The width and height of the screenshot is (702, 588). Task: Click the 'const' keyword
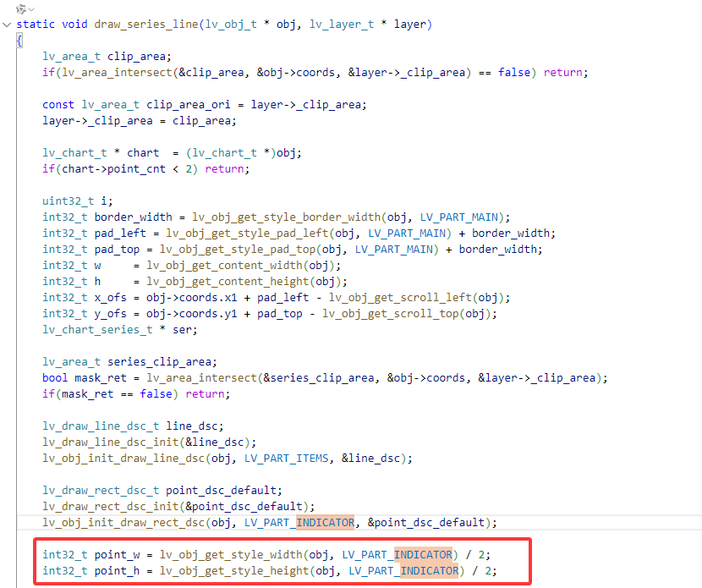(58, 105)
